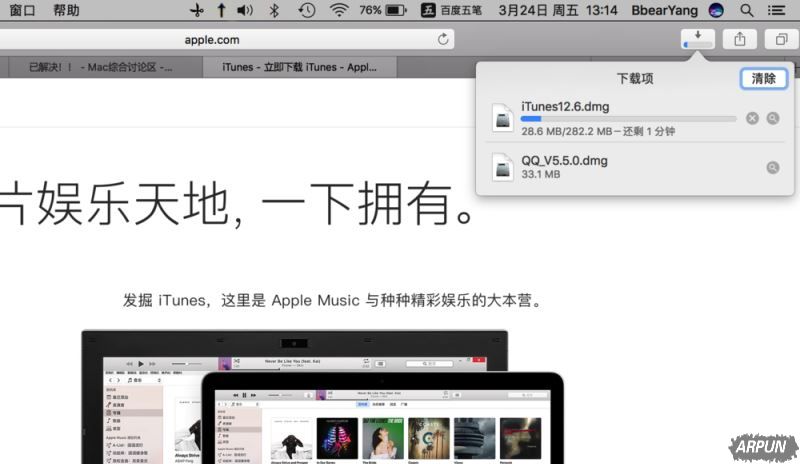Open Time Machine menu bar icon
The width and height of the screenshot is (800, 464).
(x=307, y=10)
